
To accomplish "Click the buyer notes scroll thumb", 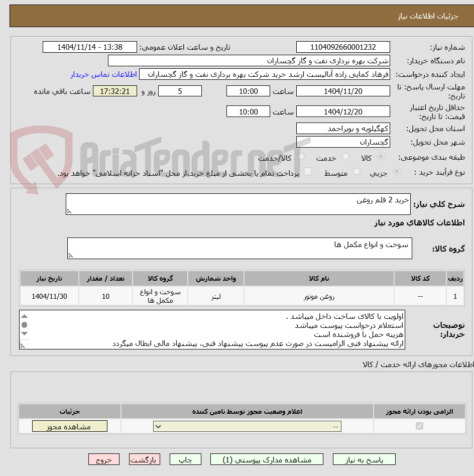I will (25, 325).
